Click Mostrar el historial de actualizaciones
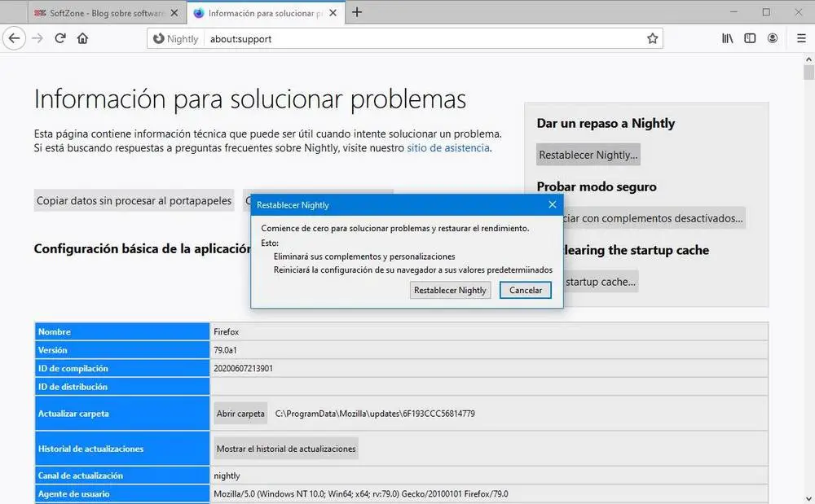 (x=286, y=449)
